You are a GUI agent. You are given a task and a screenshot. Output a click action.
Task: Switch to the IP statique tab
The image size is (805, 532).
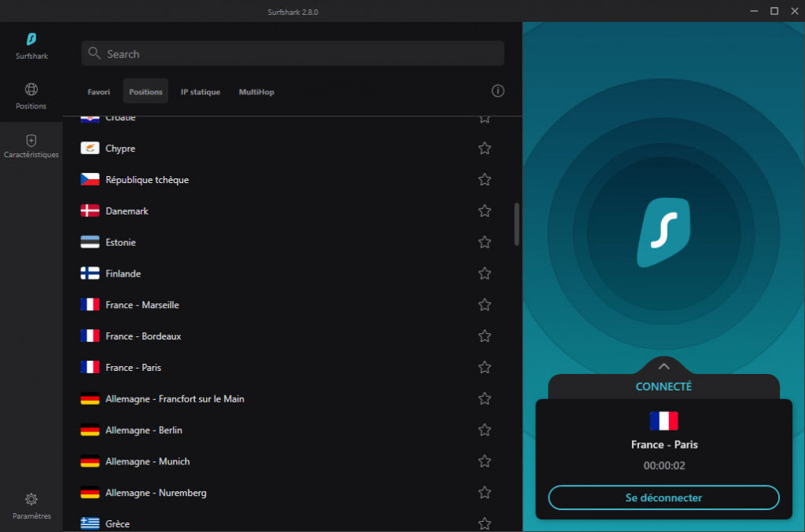click(200, 92)
